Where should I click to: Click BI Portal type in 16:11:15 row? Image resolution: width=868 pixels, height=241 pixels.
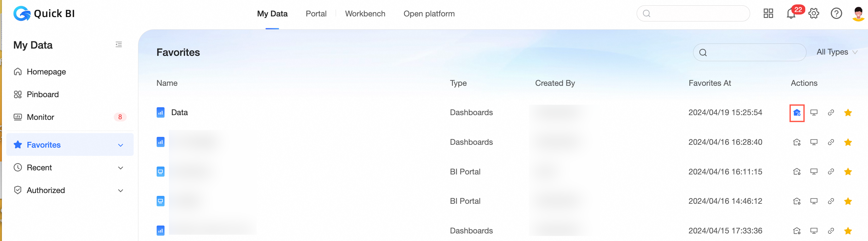[465, 172]
